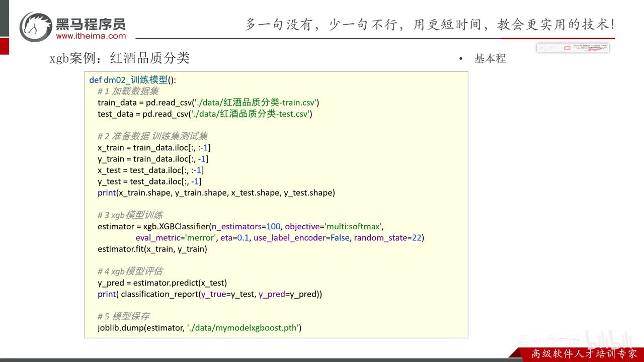Click the itheima horse logo icon

click(36, 27)
